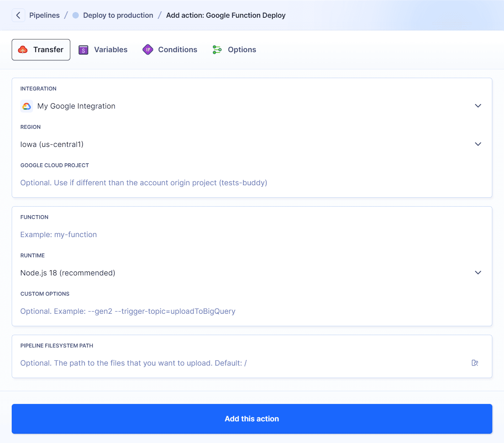Navigate to Pipelines via breadcrumb link
This screenshot has height=443, width=504.
pyautogui.click(x=44, y=15)
